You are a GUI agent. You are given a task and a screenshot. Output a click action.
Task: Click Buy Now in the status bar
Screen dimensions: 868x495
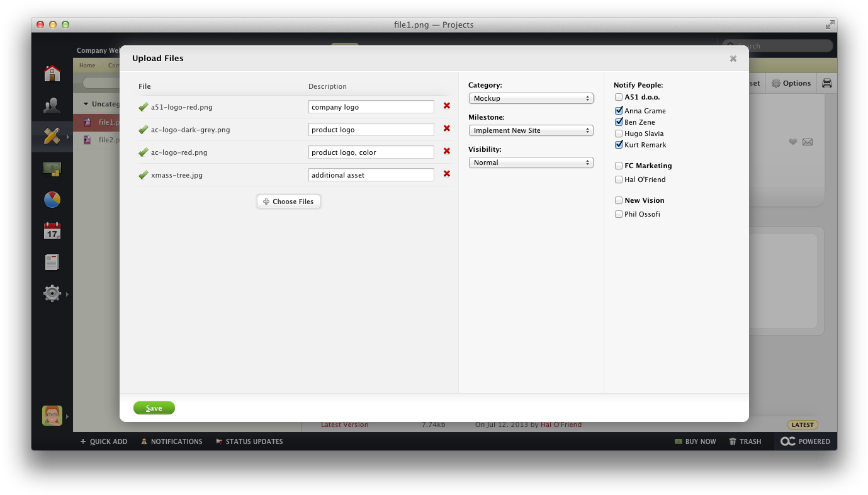coord(696,441)
